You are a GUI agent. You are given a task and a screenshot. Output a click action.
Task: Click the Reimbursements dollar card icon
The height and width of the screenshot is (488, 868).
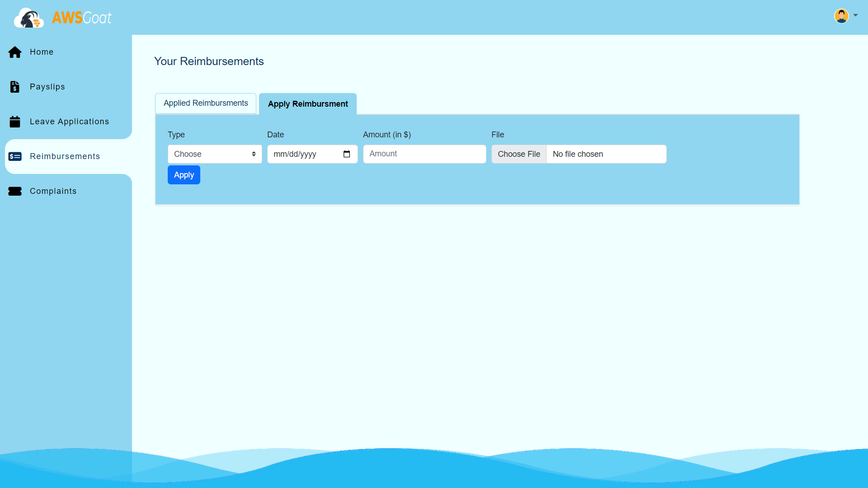pyautogui.click(x=15, y=156)
